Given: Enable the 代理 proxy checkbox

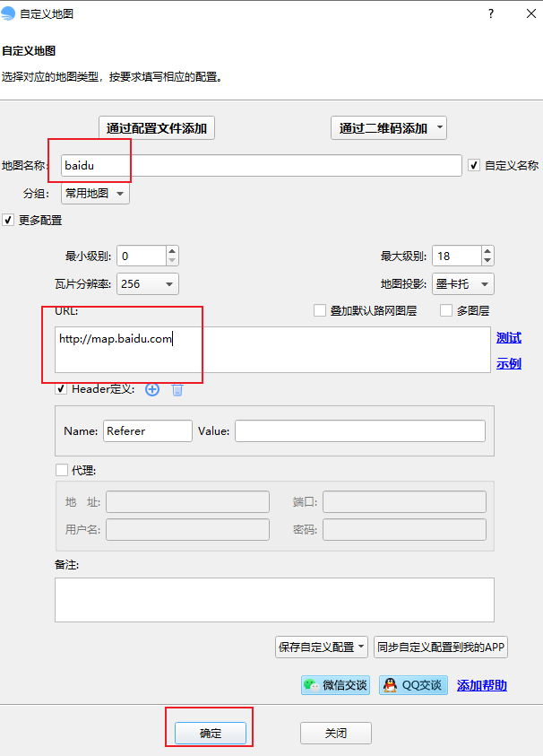Looking at the screenshot, I should coord(62,470).
